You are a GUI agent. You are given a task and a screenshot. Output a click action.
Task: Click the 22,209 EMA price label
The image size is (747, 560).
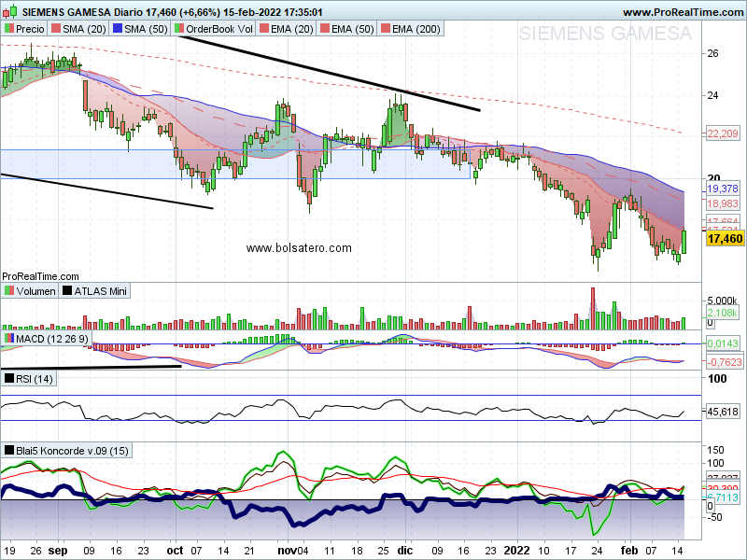point(722,133)
